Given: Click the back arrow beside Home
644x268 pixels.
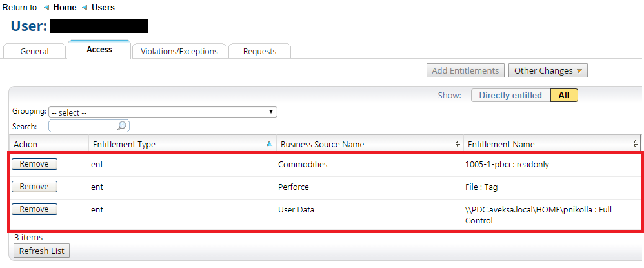Looking at the screenshot, I should 46,8.
